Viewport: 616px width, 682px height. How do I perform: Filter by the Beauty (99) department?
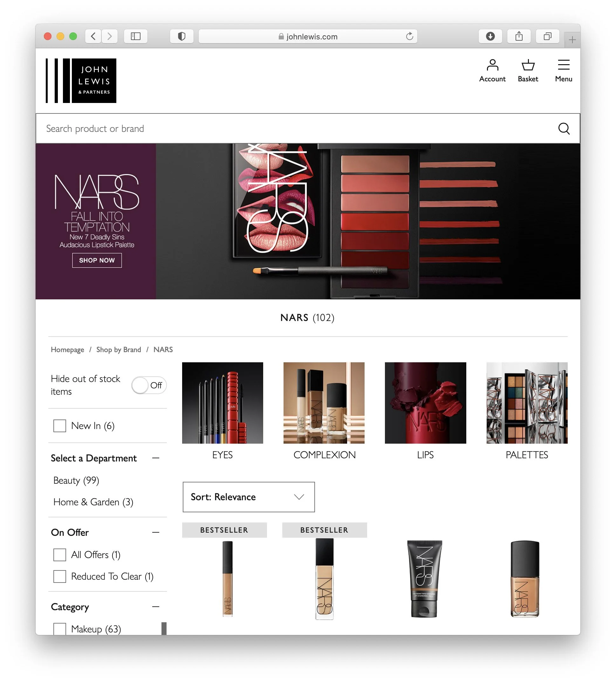tap(76, 481)
